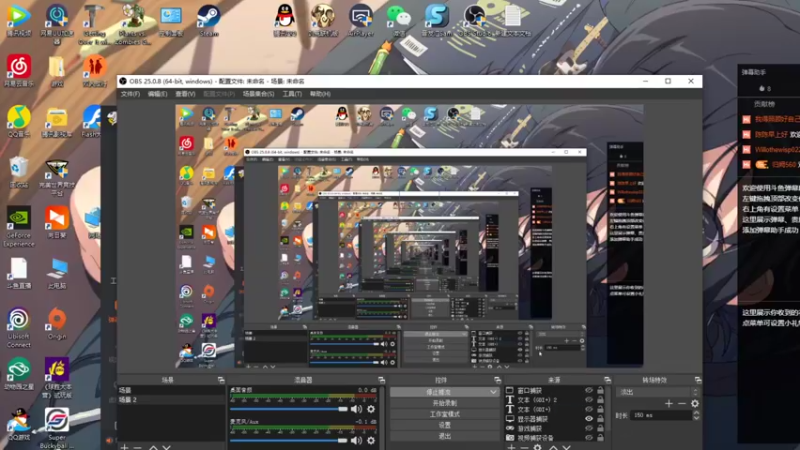Float the 来源 dock panel
The width and height of the screenshot is (800, 450).
pyautogui.click(x=607, y=380)
